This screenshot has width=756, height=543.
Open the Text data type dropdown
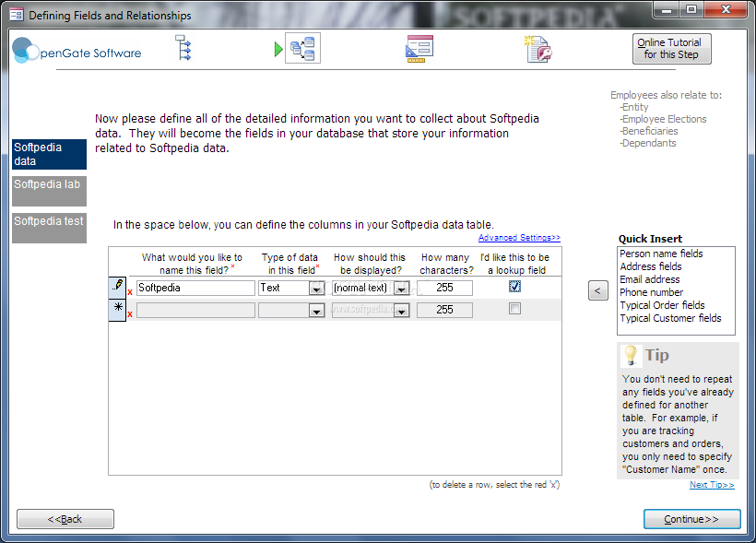[316, 288]
